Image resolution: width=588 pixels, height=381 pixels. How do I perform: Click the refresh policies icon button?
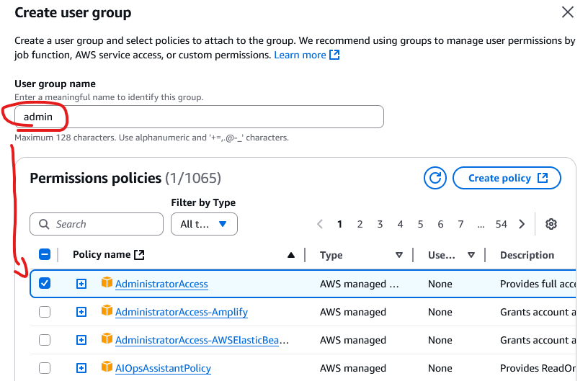[435, 178]
